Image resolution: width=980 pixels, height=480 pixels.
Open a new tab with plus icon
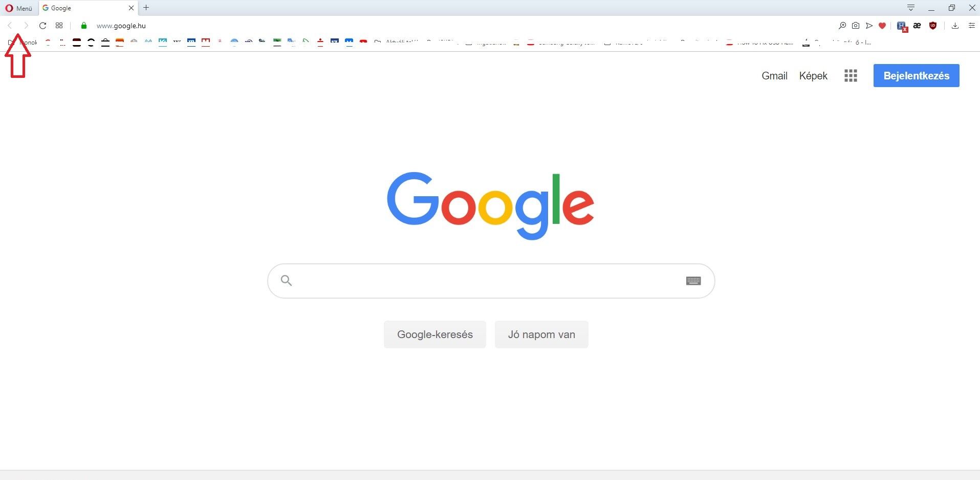click(146, 8)
